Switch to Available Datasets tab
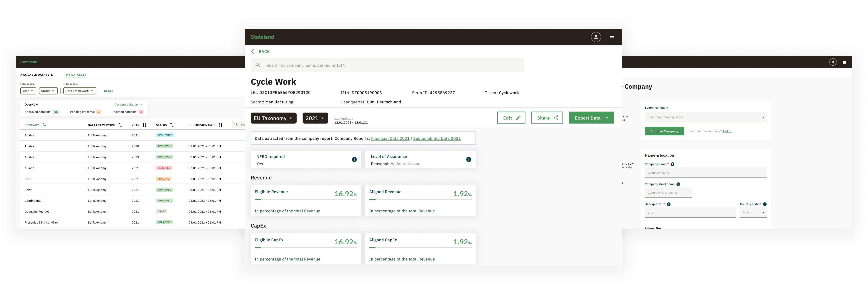868x295 pixels. [36, 75]
